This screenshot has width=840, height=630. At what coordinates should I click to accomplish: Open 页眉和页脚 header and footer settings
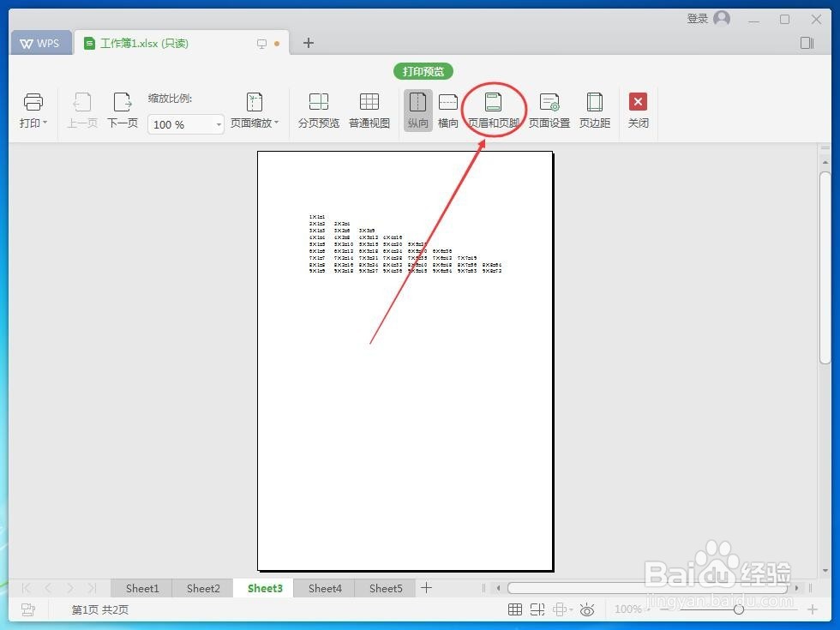click(x=493, y=110)
